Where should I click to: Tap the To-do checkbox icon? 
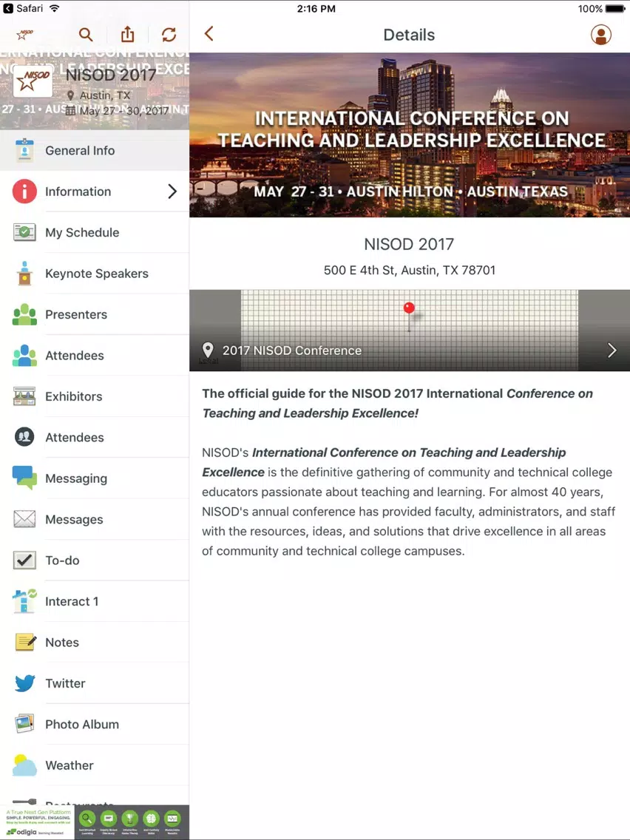pos(24,560)
